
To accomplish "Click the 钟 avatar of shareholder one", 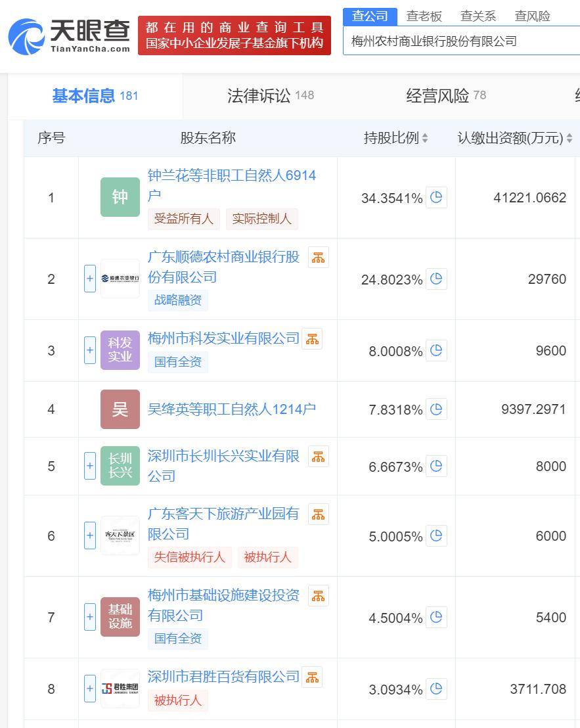I will tap(120, 197).
